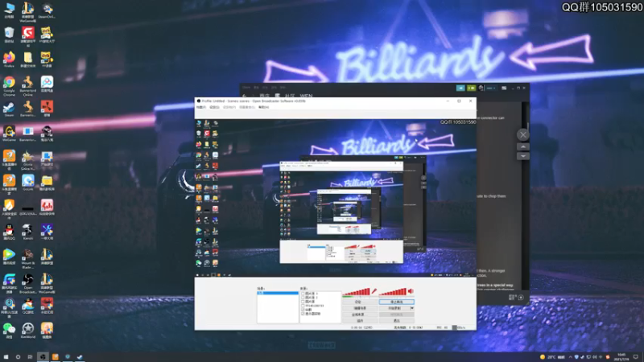Select the Open Broadcaster desktop shortcut
This screenshot has height=362, width=644.
pyautogui.click(x=28, y=283)
